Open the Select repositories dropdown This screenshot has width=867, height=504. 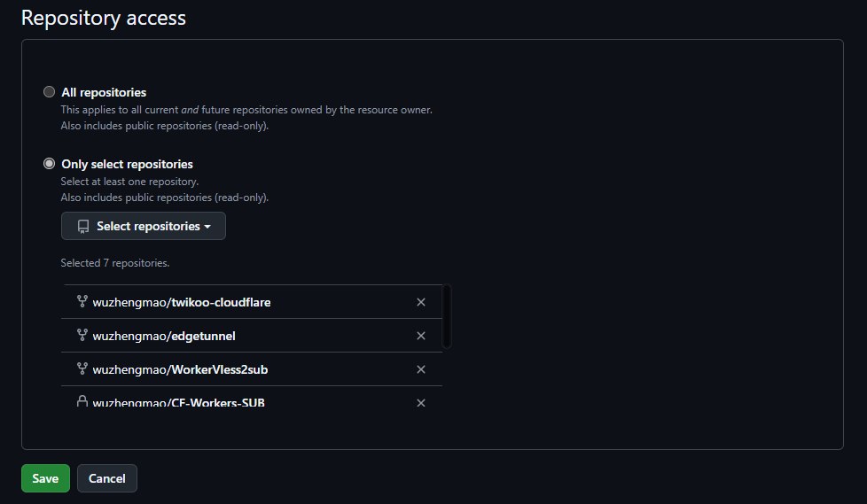click(x=144, y=226)
